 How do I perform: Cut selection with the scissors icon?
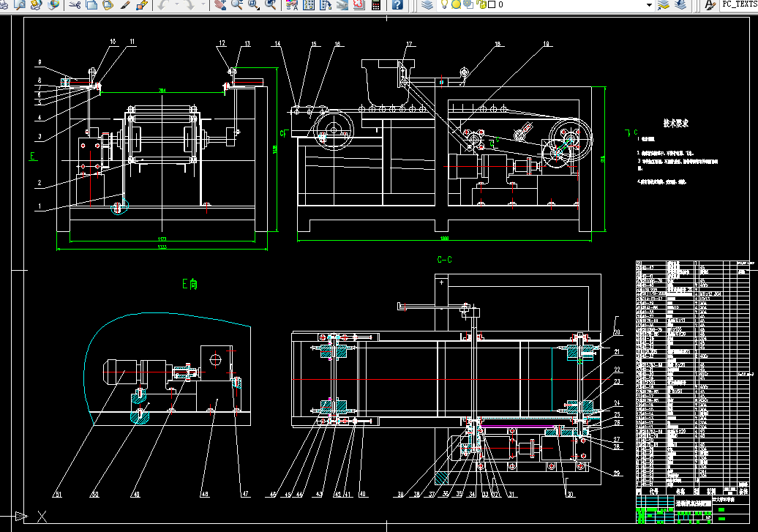coord(75,4)
